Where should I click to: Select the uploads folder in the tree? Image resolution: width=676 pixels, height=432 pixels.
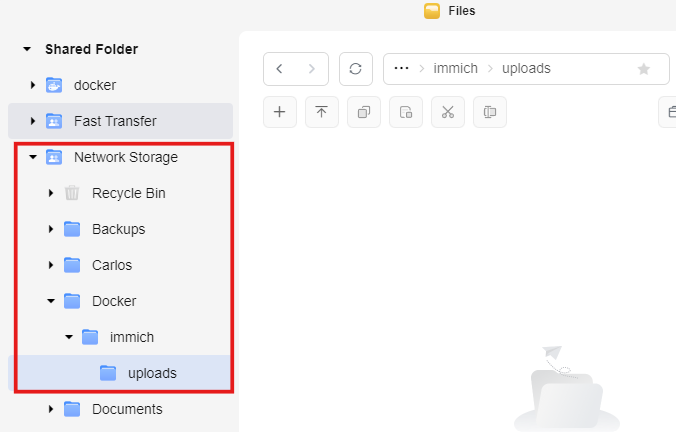151,373
